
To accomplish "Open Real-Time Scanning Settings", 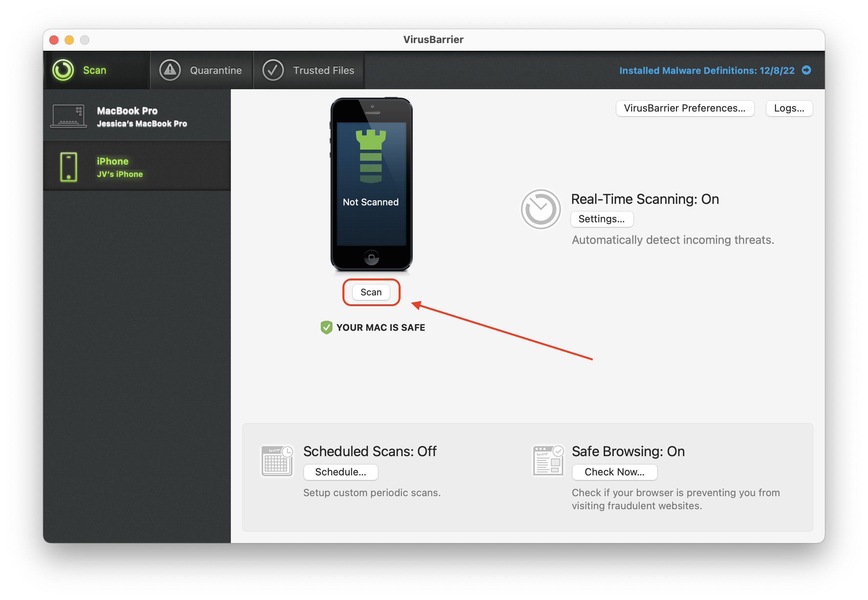I will tap(601, 219).
